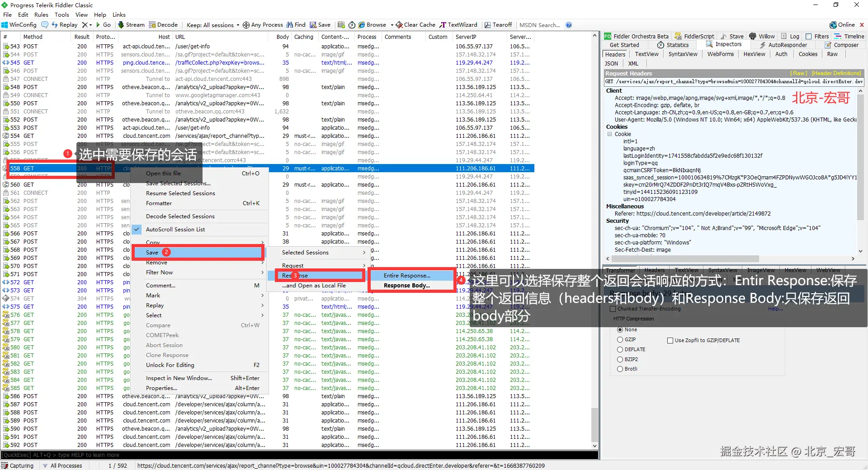Click the [Header Definitions] link
This screenshot has height=470, width=868.
[x=836, y=73]
